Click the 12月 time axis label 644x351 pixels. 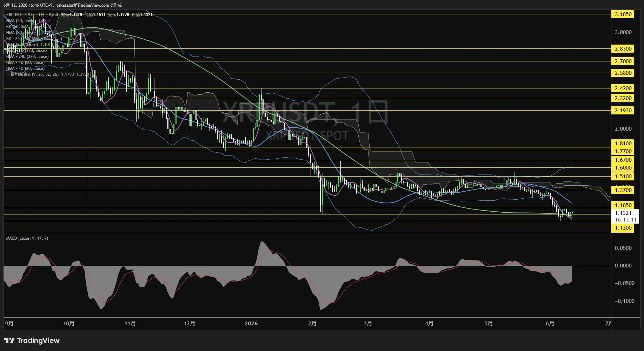coord(190,323)
